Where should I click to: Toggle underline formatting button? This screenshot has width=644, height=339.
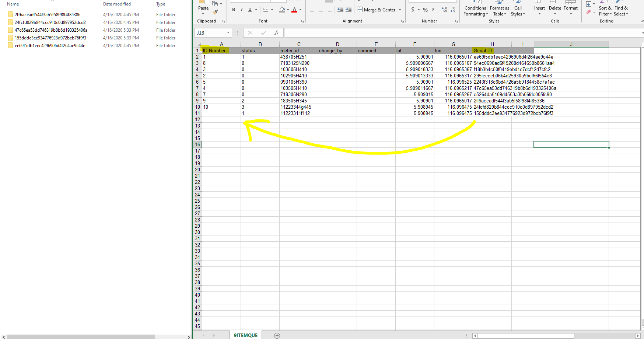(250, 10)
